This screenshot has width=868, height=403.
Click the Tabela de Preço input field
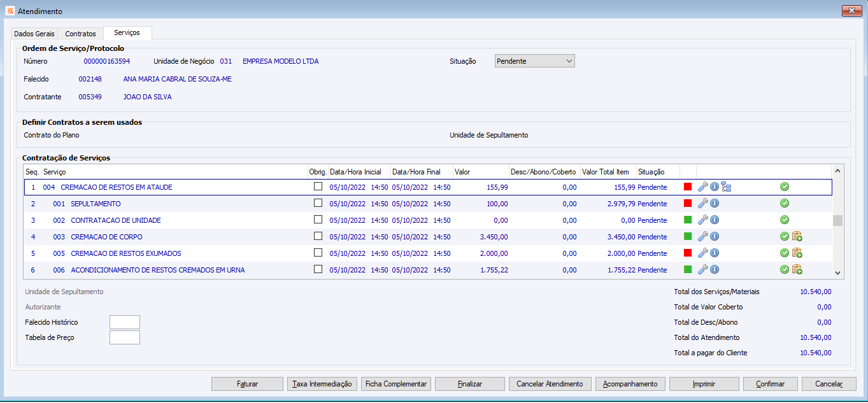125,337
